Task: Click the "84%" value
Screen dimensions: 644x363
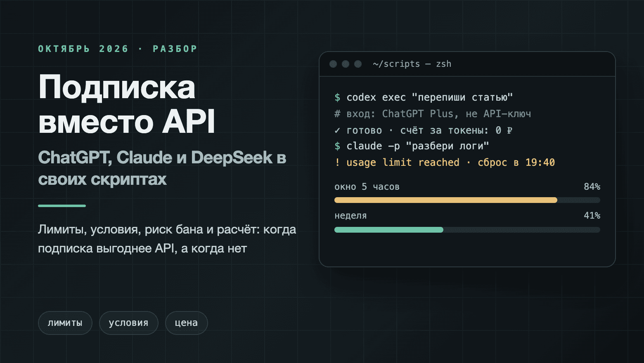Action: point(592,187)
